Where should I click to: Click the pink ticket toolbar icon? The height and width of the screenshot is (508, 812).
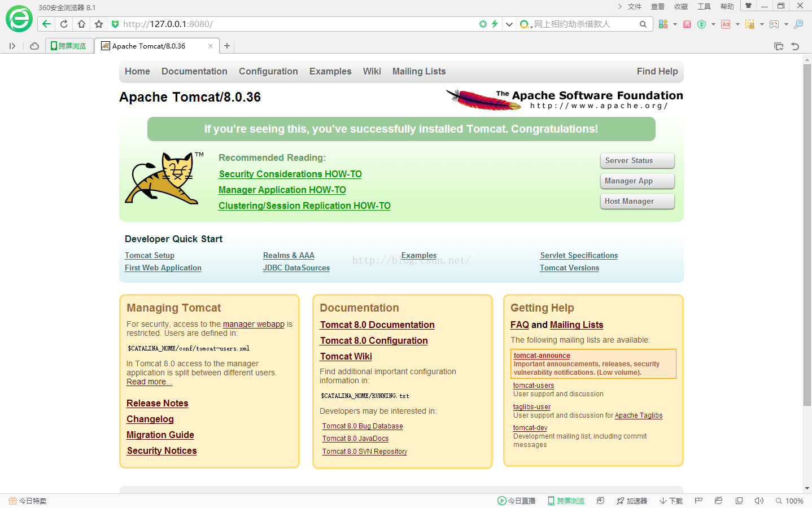point(687,24)
